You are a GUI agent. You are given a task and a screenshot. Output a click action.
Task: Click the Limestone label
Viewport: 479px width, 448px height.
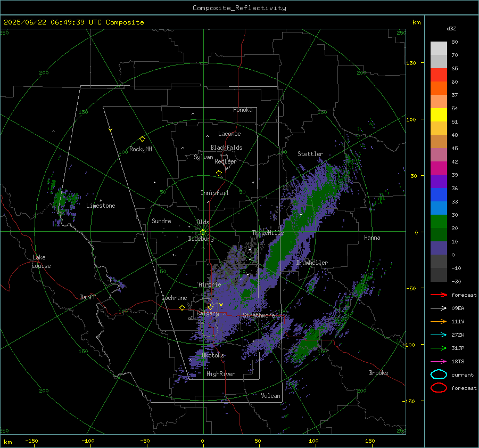coord(101,206)
